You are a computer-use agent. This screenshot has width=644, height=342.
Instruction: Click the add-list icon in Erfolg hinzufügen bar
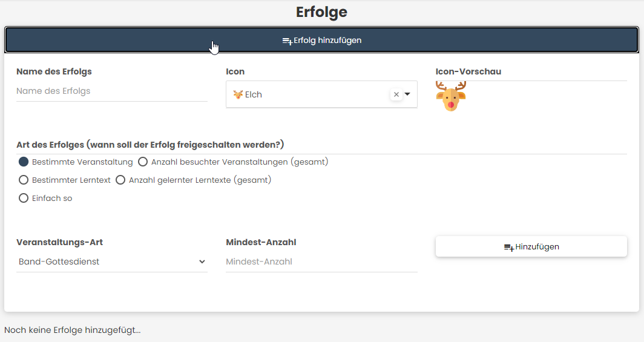[x=287, y=41]
